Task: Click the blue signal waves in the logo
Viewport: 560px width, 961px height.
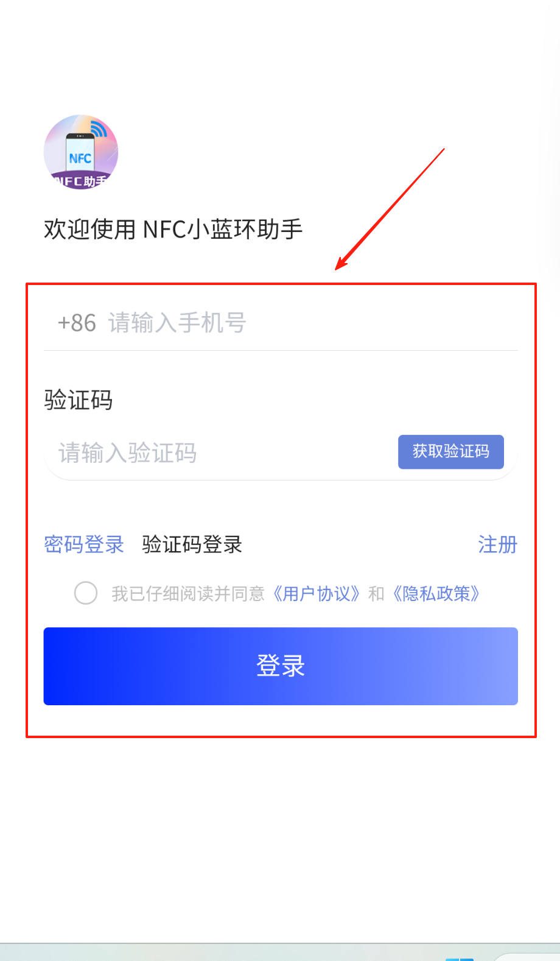Action: [x=99, y=128]
